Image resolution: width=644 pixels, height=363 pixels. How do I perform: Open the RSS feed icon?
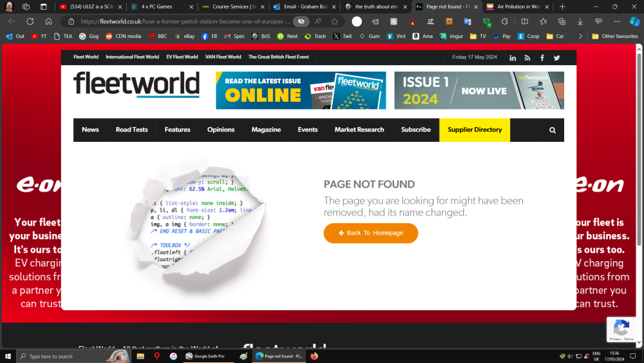point(527,58)
